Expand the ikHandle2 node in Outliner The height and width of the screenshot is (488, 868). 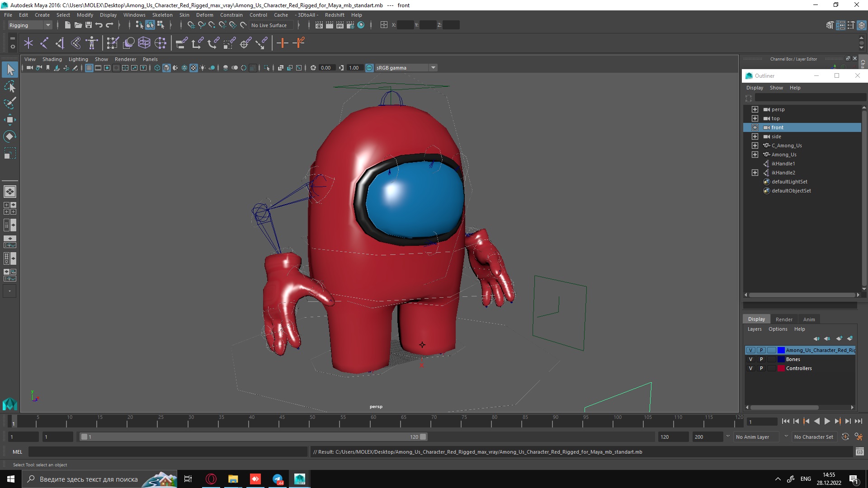click(x=755, y=173)
